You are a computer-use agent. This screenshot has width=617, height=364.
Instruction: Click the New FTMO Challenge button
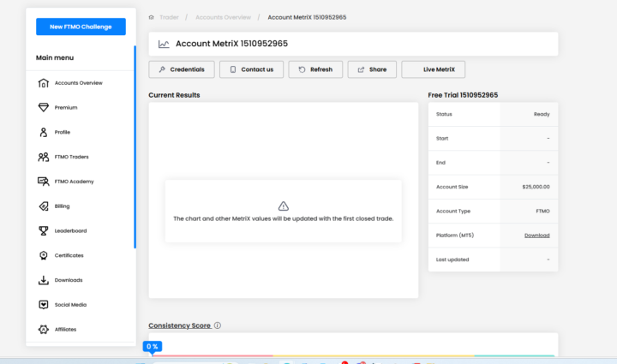pos(81,27)
